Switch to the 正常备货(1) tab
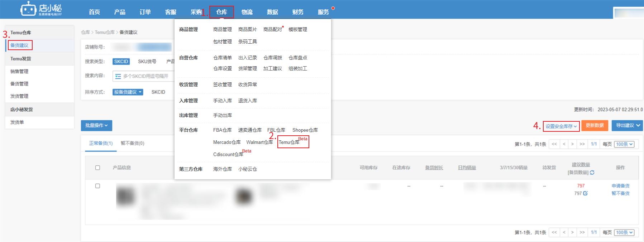The width and height of the screenshot is (644, 242). tap(101, 143)
